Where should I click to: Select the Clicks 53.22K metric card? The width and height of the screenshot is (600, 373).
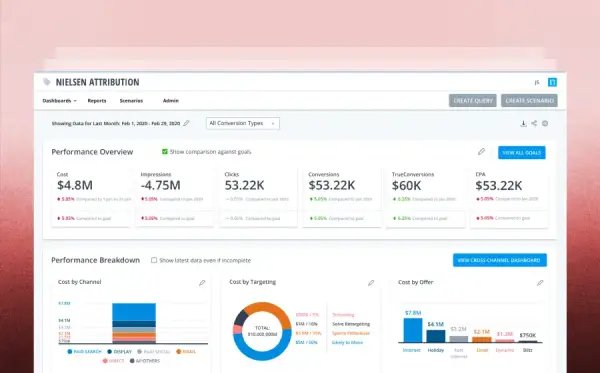click(258, 197)
